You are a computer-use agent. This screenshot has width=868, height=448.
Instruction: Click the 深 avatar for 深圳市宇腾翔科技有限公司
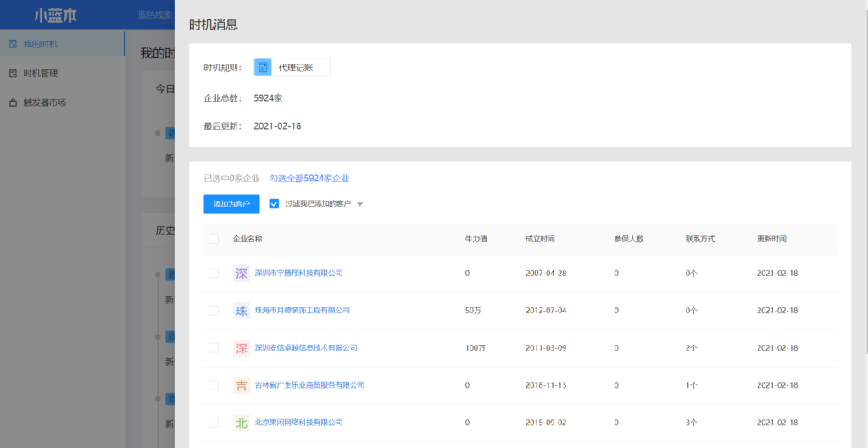pos(242,273)
